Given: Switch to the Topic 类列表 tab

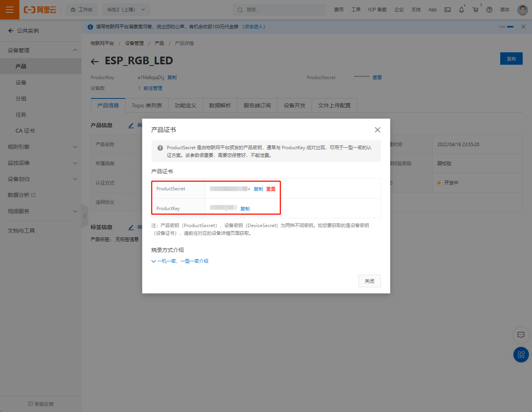Looking at the screenshot, I should [147, 105].
